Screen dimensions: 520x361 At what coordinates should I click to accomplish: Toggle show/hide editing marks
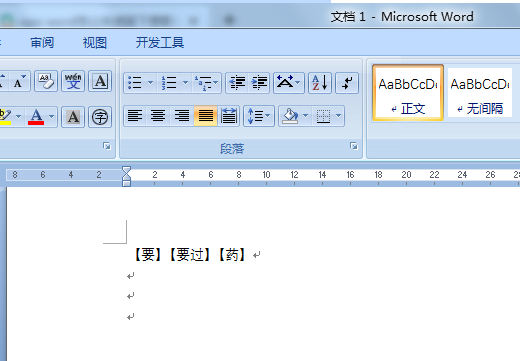point(347,82)
